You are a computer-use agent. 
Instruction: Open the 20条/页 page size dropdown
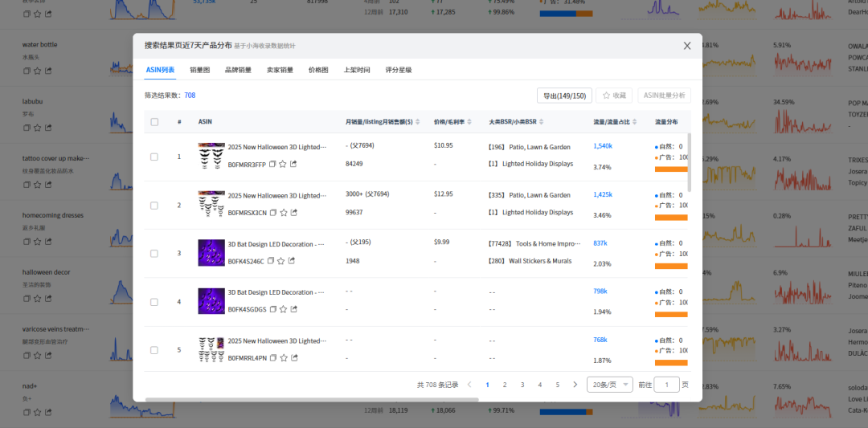pyautogui.click(x=609, y=385)
